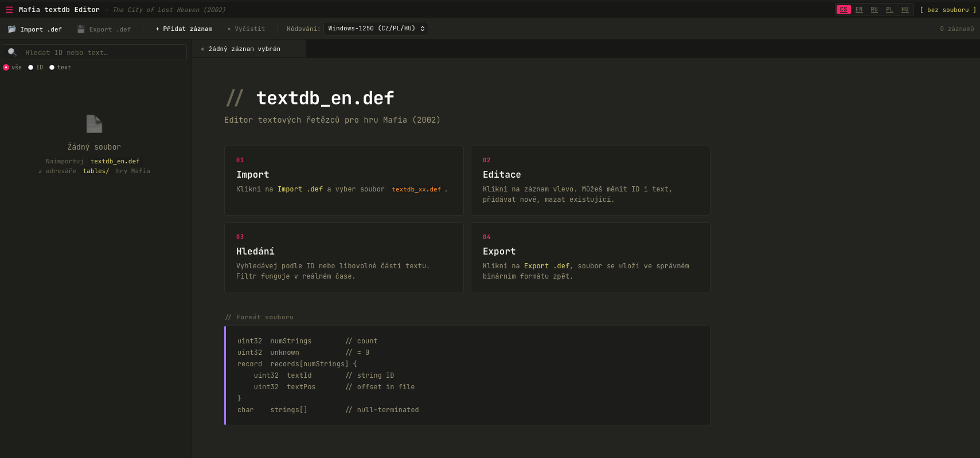Add a record with Přidat záznam
980x458 pixels.
pyautogui.click(x=183, y=29)
